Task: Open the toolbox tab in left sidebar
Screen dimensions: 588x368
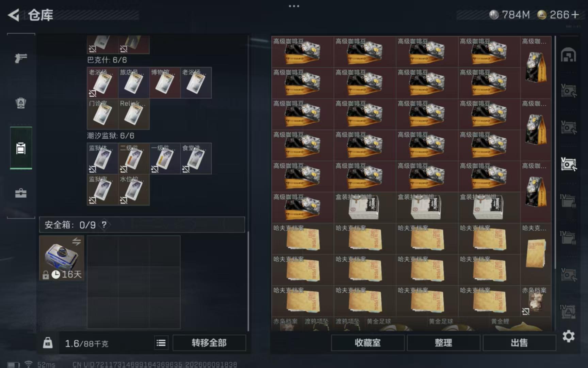Action: tap(21, 193)
